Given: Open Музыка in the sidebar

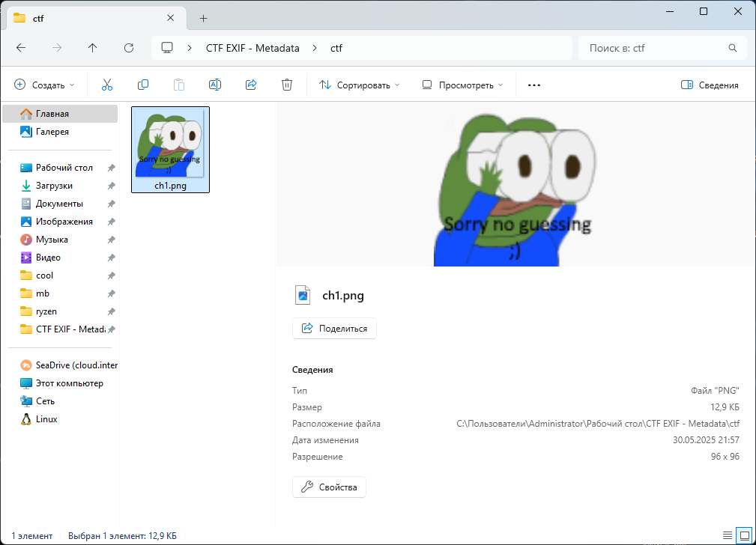Looking at the screenshot, I should [x=60, y=240].
